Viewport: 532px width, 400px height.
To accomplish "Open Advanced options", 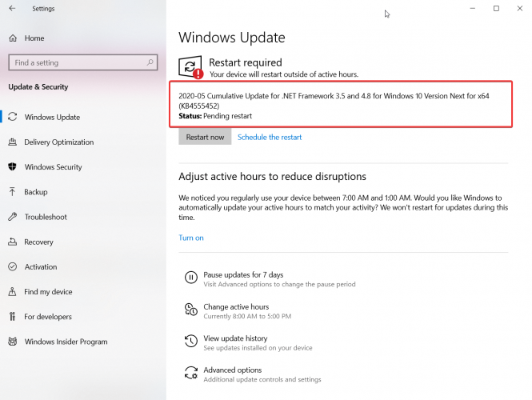I will [233, 370].
